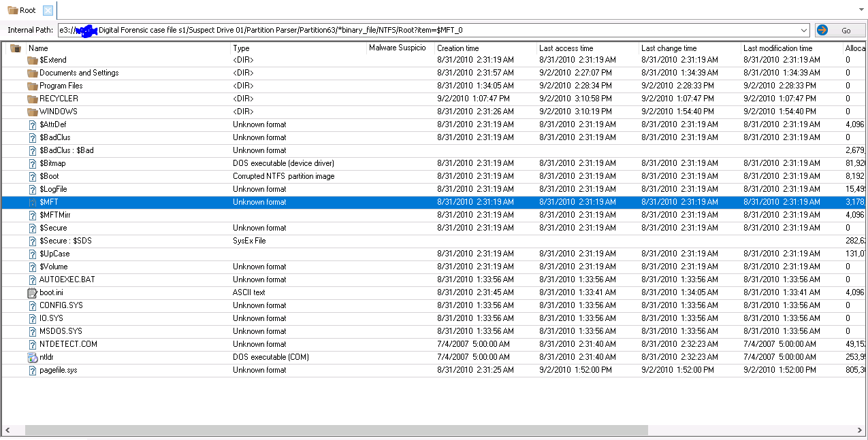Image resolution: width=868 pixels, height=440 pixels.
Task: Click 'SysEx File' type cell
Action: [249, 241]
